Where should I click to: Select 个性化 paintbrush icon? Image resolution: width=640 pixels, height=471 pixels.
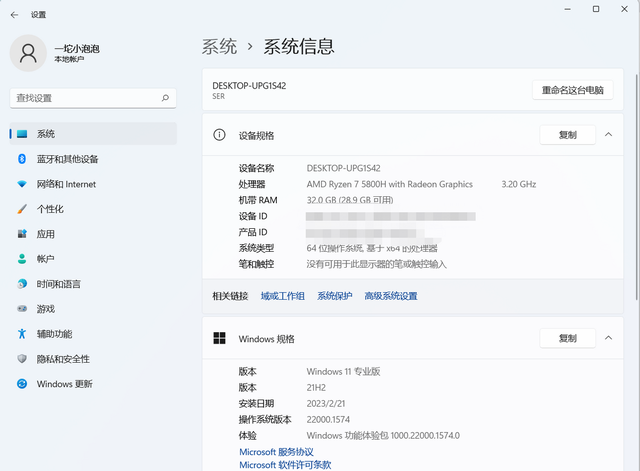click(x=22, y=209)
